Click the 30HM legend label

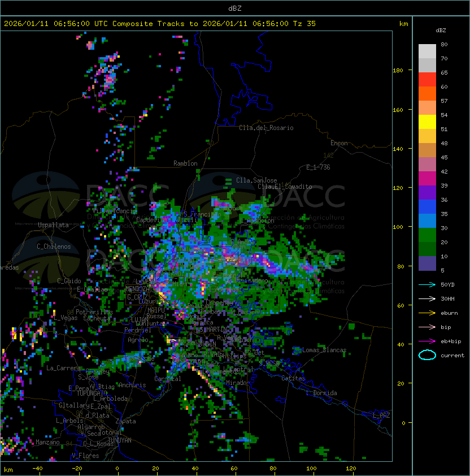click(x=447, y=298)
